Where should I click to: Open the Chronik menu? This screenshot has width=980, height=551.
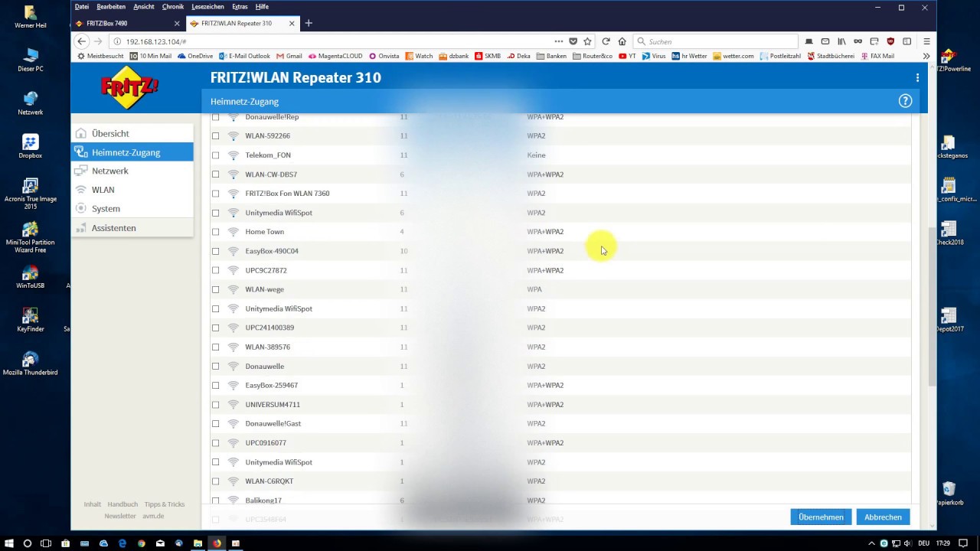click(173, 7)
